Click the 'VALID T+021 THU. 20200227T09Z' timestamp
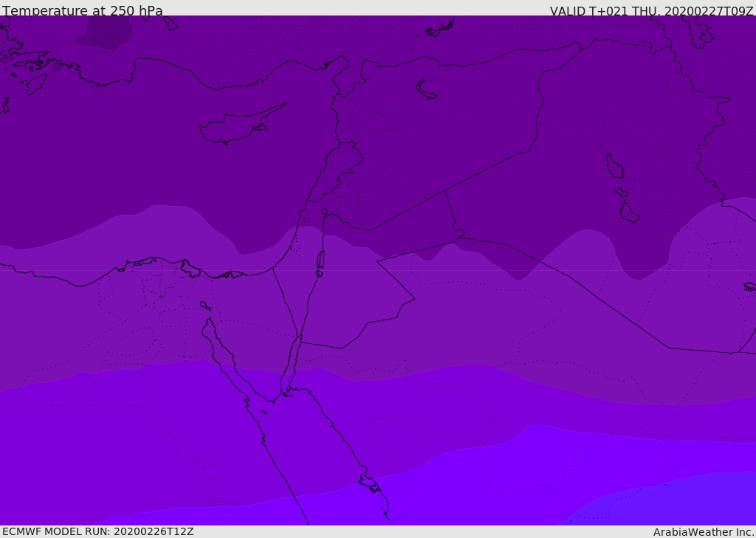Screen dimensions: 756x538 coord(651,10)
